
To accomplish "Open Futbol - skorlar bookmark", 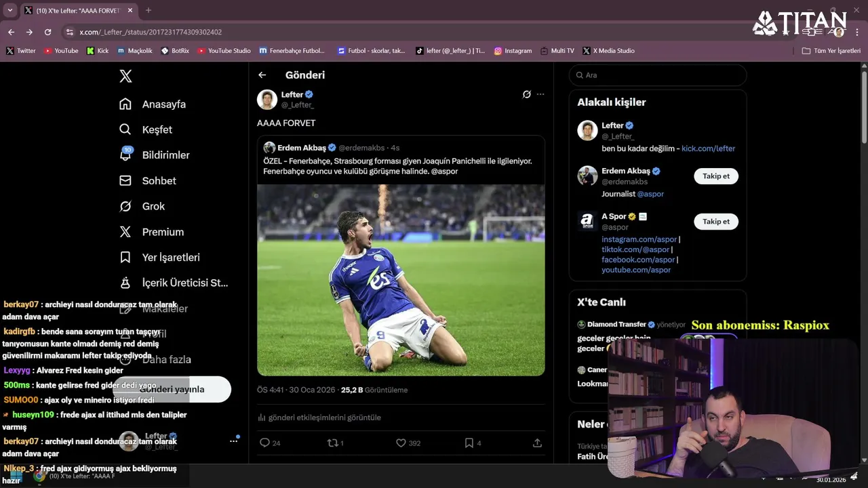I will (x=372, y=51).
